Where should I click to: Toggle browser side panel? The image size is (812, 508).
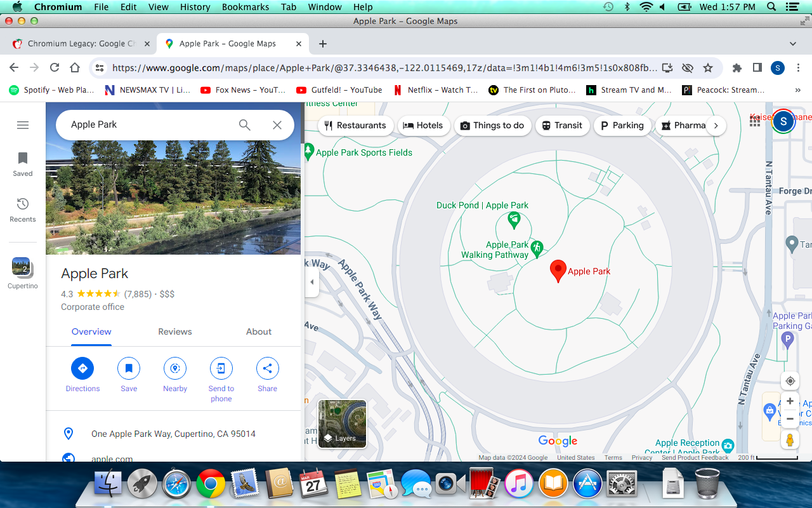tap(757, 67)
